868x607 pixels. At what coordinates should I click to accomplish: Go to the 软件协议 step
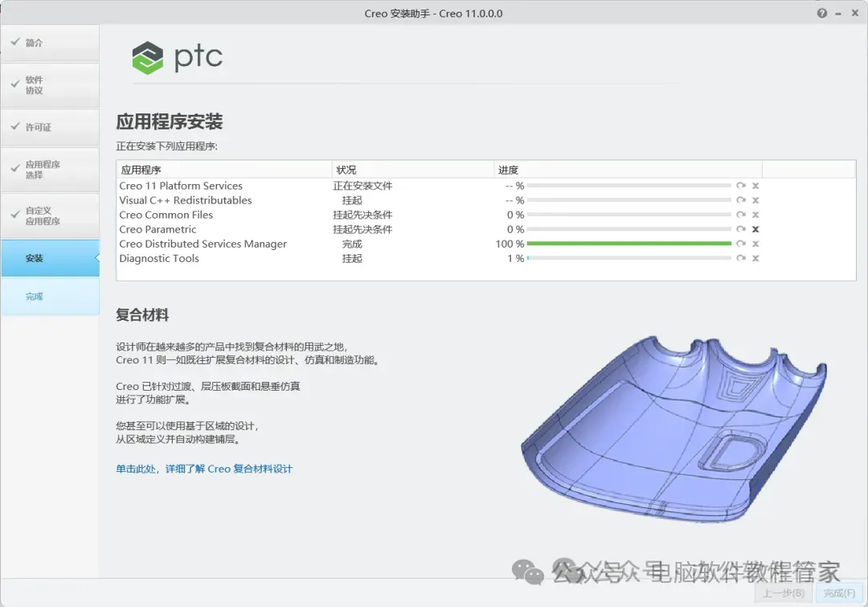[x=51, y=84]
